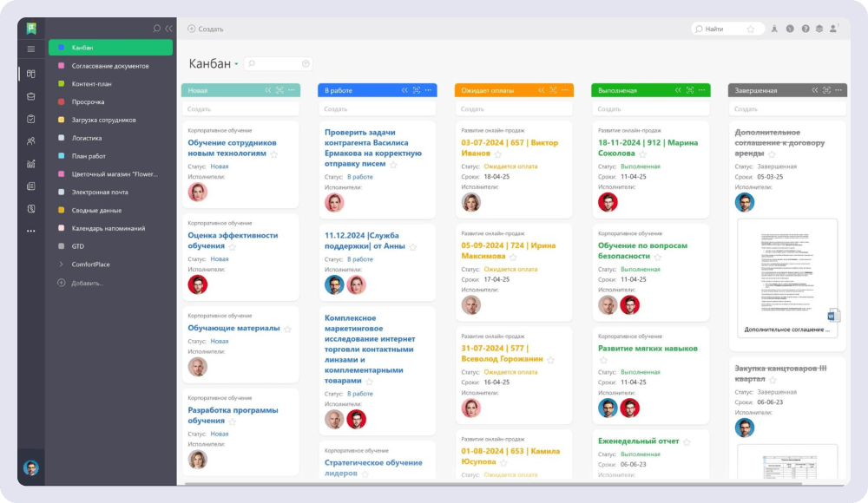Click Добавить... at sidebar bottom
Image resolution: width=868 pixels, height=503 pixels.
point(81,283)
